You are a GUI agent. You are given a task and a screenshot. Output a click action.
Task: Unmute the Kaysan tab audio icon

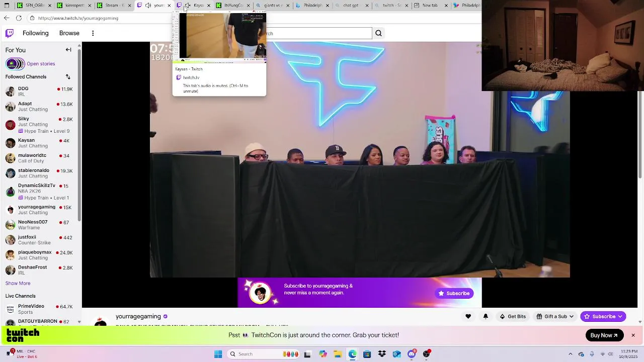pyautogui.click(x=187, y=5)
